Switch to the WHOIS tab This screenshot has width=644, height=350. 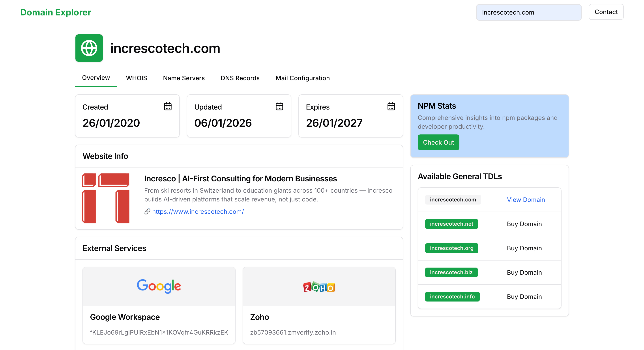coord(137,78)
